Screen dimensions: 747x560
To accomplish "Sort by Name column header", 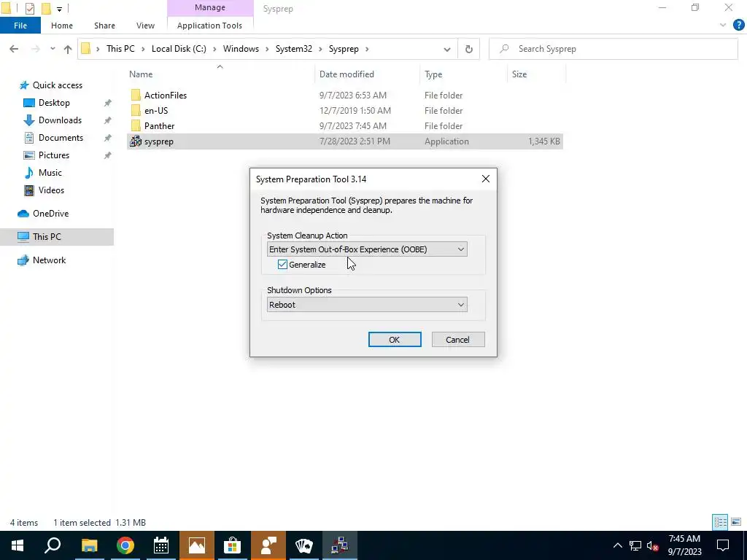I will 141,74.
